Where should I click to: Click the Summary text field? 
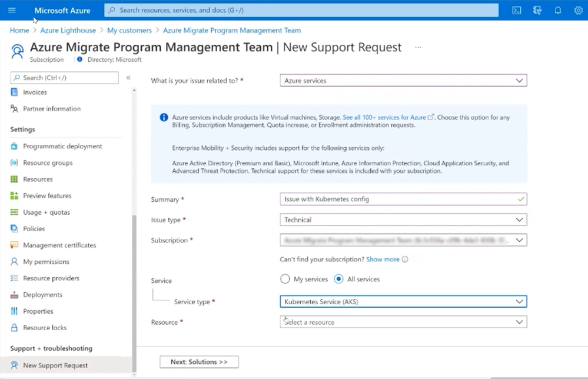click(403, 199)
